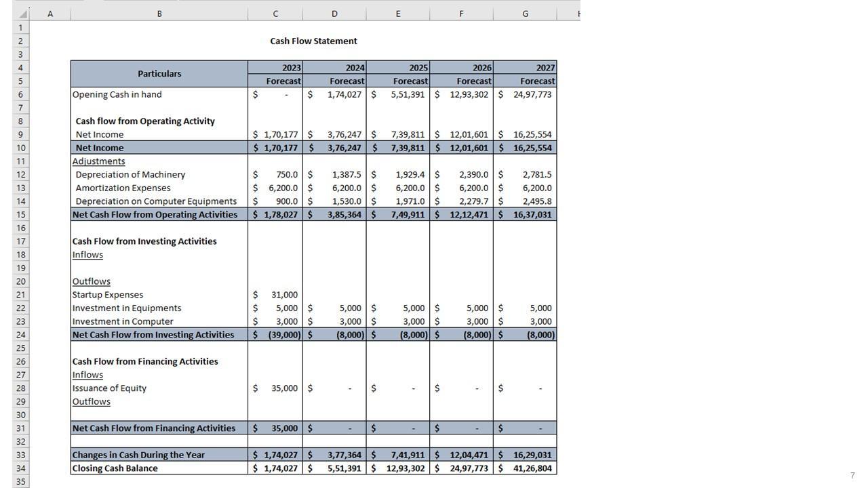This screenshot has width=868, height=488.
Task: Select machinery depreciation value 1,387.5
Action: coord(334,174)
